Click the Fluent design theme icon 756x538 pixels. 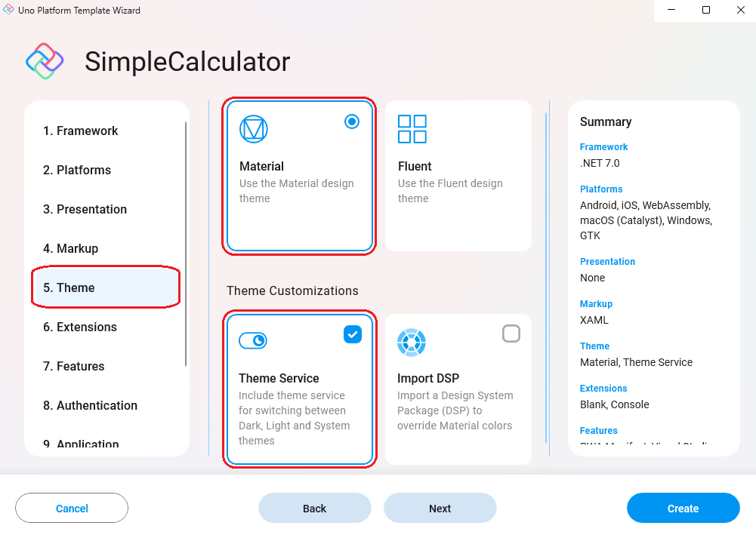point(412,128)
